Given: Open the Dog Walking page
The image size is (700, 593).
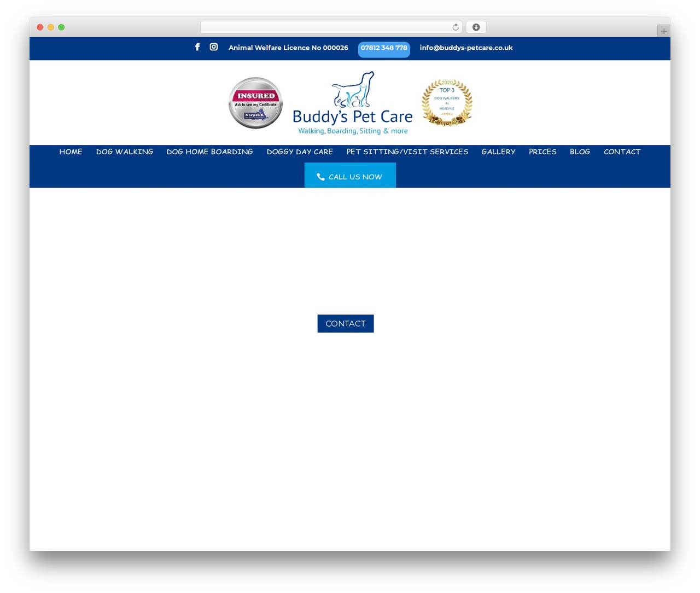Looking at the screenshot, I should pos(125,152).
